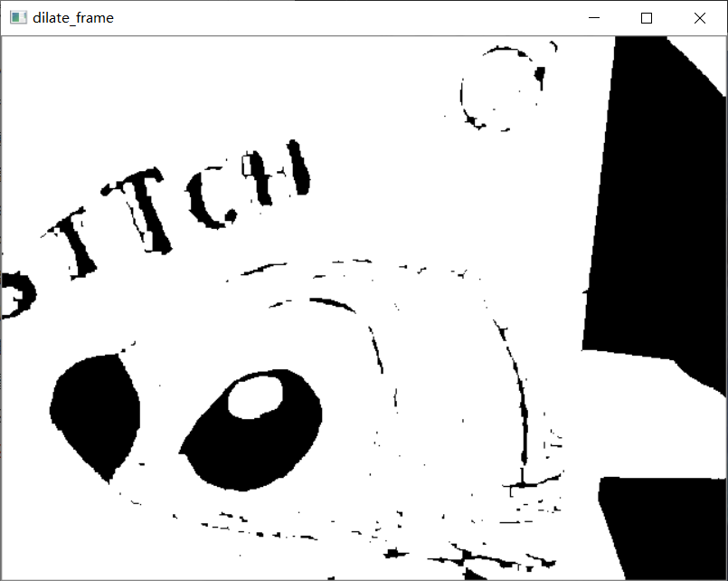
Task: Close the dilate_frame window
Action: click(700, 18)
